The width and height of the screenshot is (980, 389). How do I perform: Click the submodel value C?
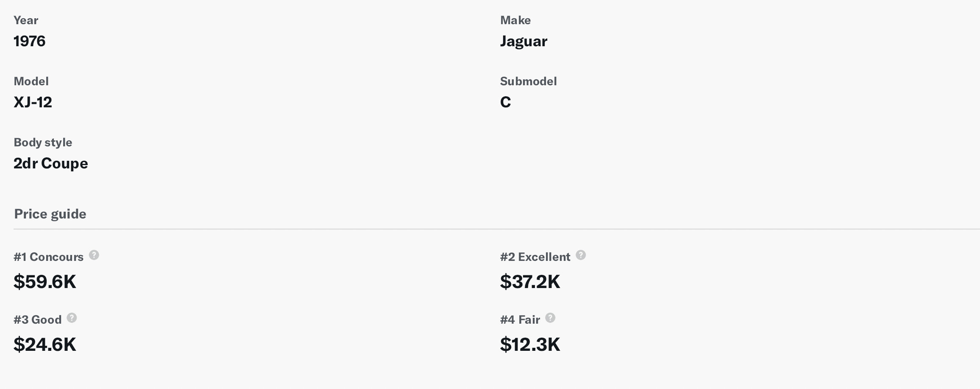[505, 102]
